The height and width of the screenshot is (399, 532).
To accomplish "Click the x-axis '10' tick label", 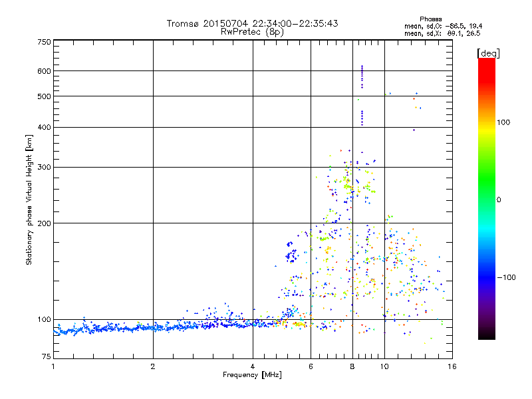I will 384,366.
